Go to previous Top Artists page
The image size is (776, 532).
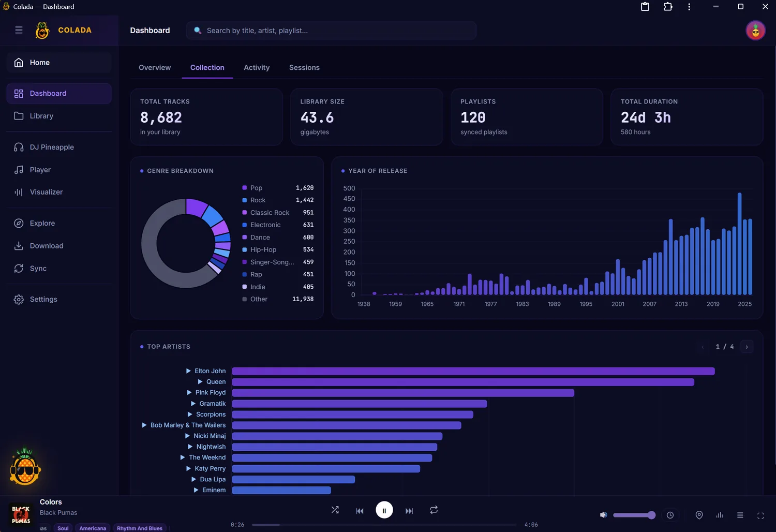pyautogui.click(x=703, y=347)
